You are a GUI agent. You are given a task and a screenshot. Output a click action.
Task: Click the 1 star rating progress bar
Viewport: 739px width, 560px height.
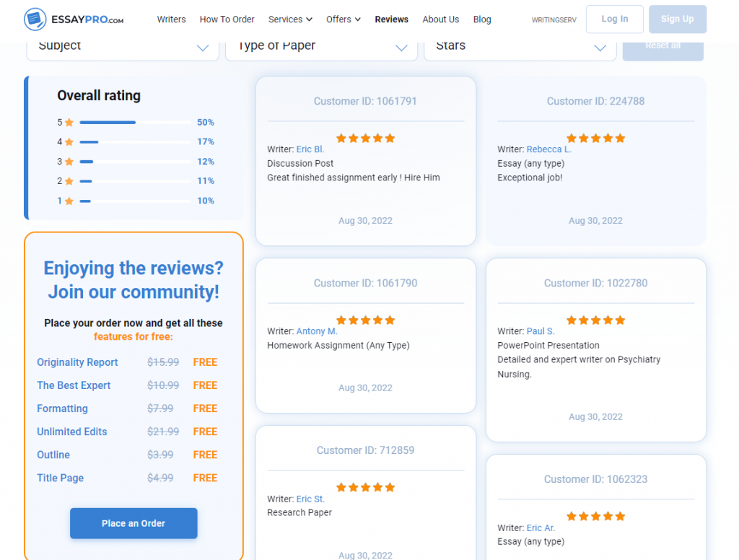coord(135,201)
